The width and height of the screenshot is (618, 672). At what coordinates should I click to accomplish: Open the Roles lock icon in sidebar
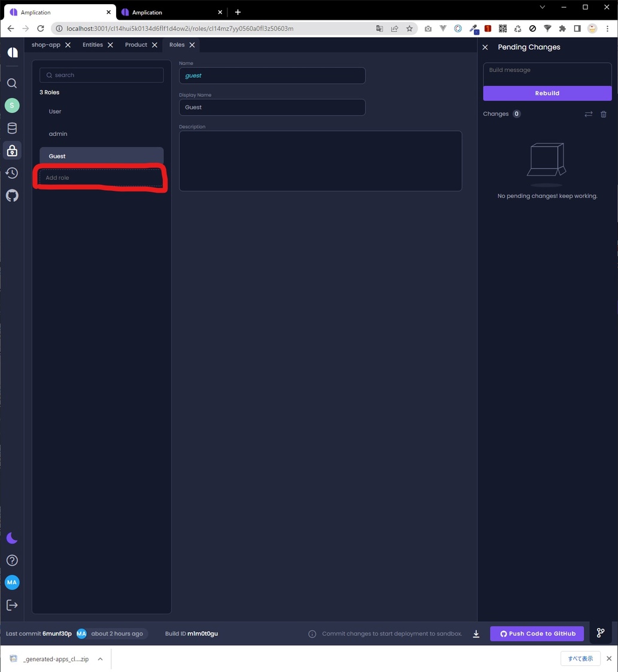click(12, 150)
